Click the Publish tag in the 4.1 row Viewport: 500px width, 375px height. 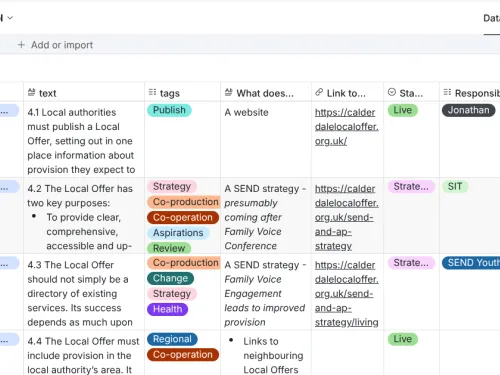(x=169, y=110)
